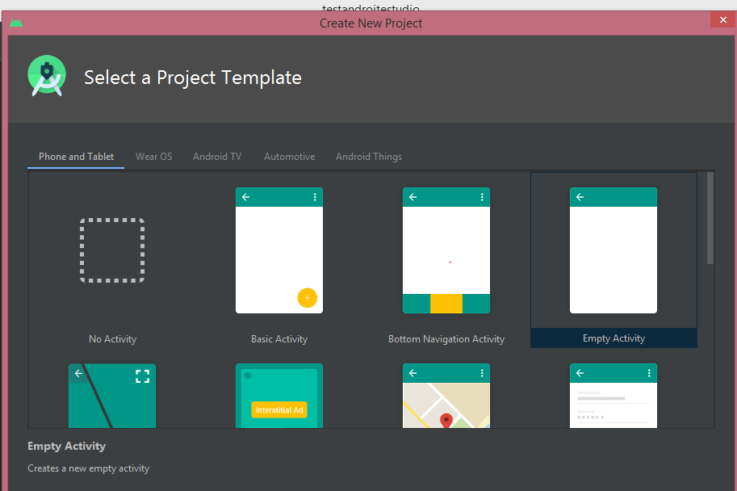This screenshot has width=737, height=491.
Task: Choose the Basic Activity template
Action: tap(279, 251)
